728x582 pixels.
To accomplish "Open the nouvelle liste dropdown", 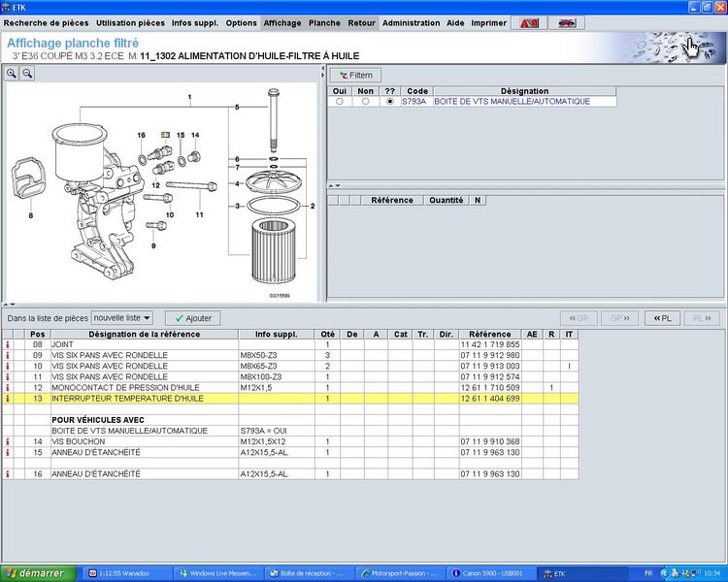I will [x=122, y=318].
